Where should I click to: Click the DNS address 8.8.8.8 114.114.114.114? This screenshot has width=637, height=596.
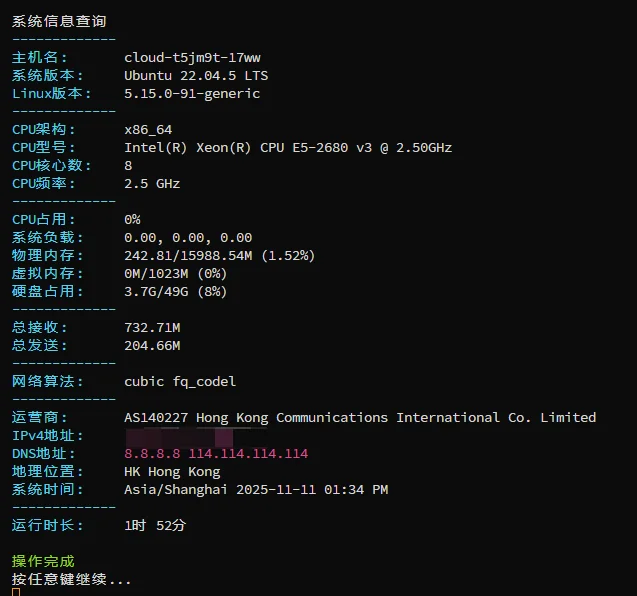pyautogui.click(x=216, y=453)
